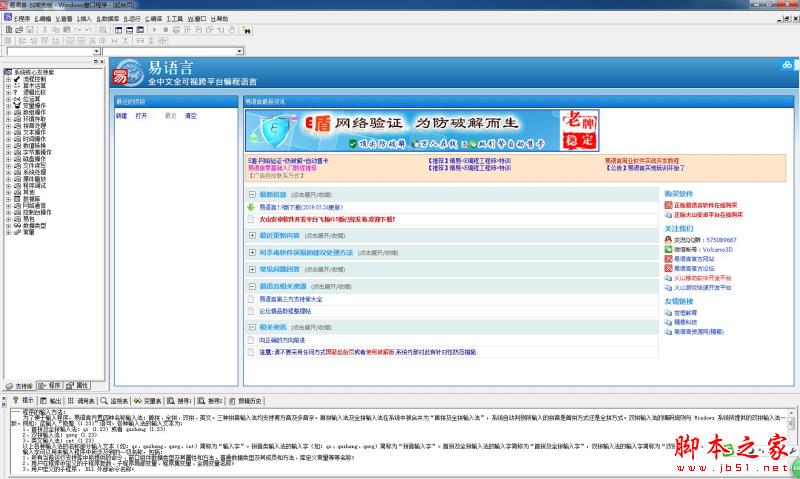Select the 系统核心支持库 root tree item
Screen dimensions: 800x479
[34, 72]
